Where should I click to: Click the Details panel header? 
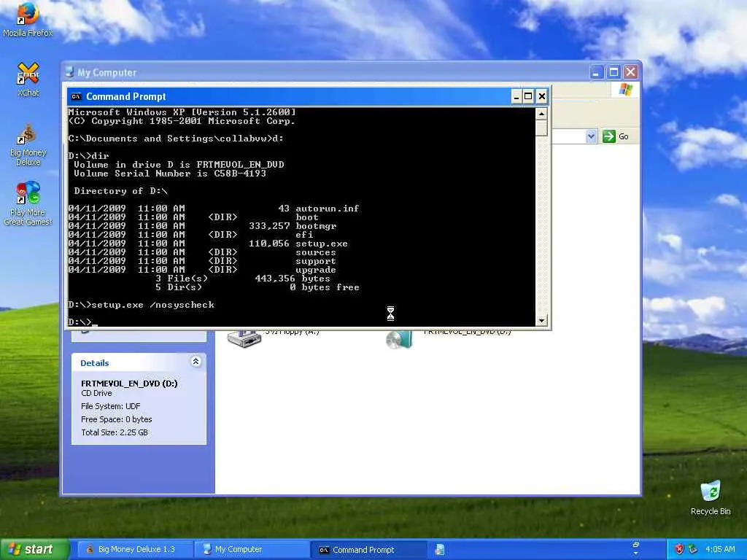point(139,363)
